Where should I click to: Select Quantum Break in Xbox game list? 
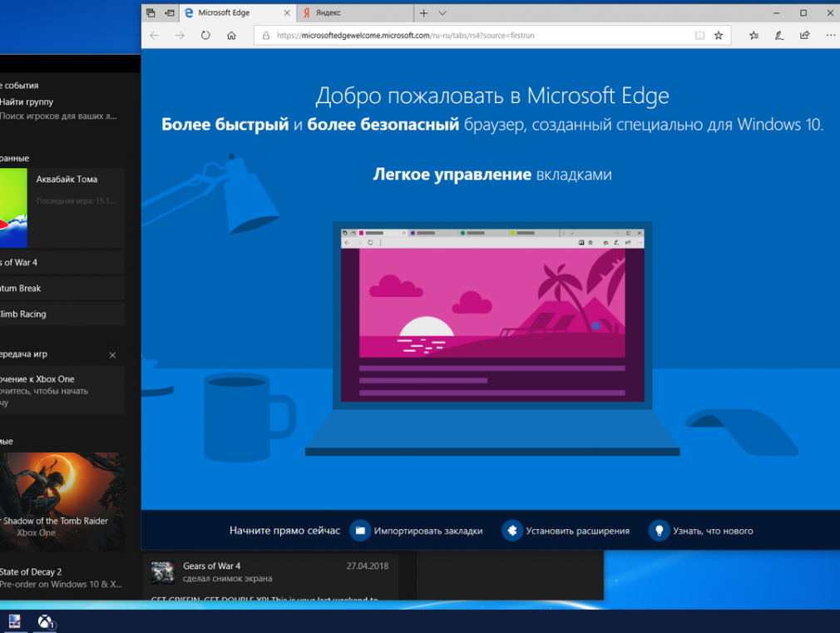tap(62, 289)
